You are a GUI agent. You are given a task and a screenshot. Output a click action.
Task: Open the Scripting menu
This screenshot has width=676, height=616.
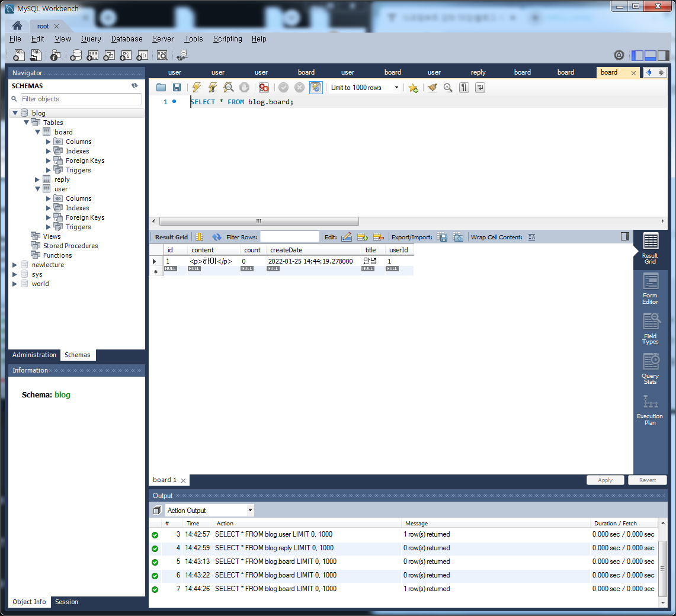point(228,39)
